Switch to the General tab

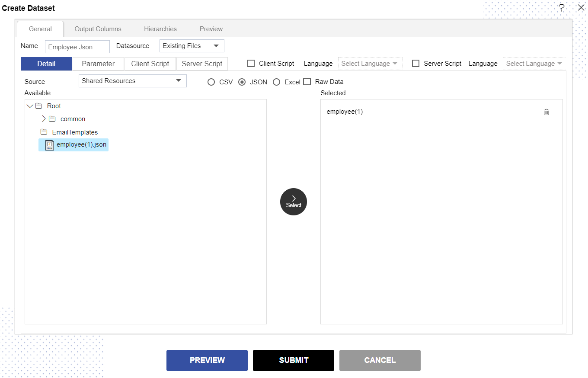pos(40,29)
